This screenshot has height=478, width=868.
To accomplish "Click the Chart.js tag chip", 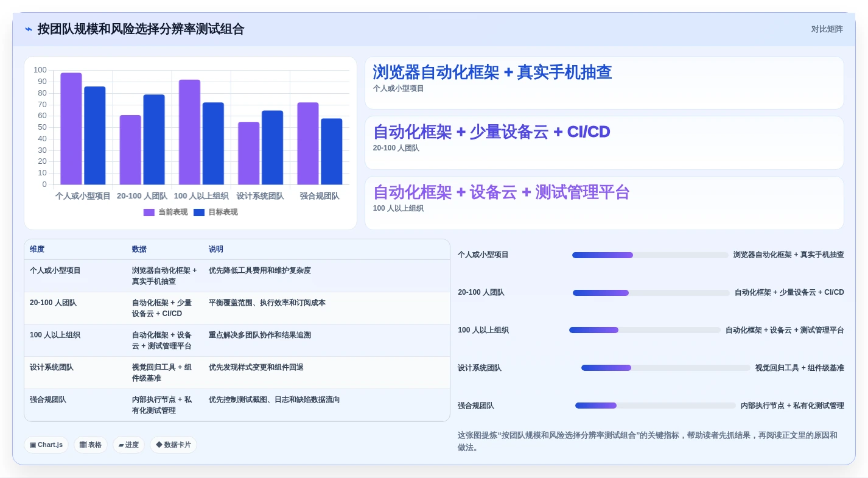I will click(x=46, y=445).
